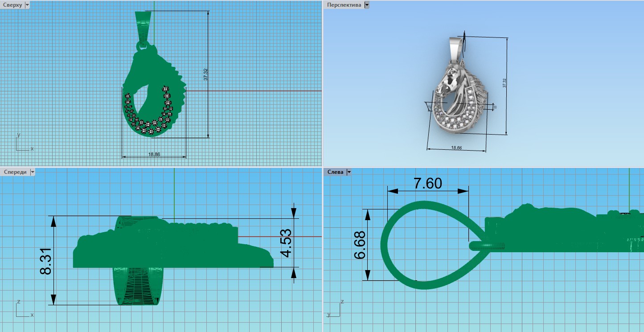Select the 6.68 dimension label

360,245
